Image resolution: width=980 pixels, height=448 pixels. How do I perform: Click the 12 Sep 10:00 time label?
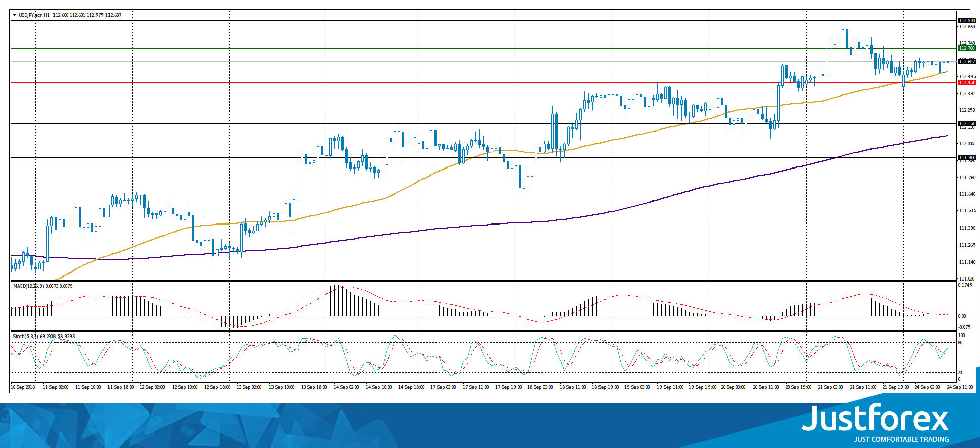point(185,387)
